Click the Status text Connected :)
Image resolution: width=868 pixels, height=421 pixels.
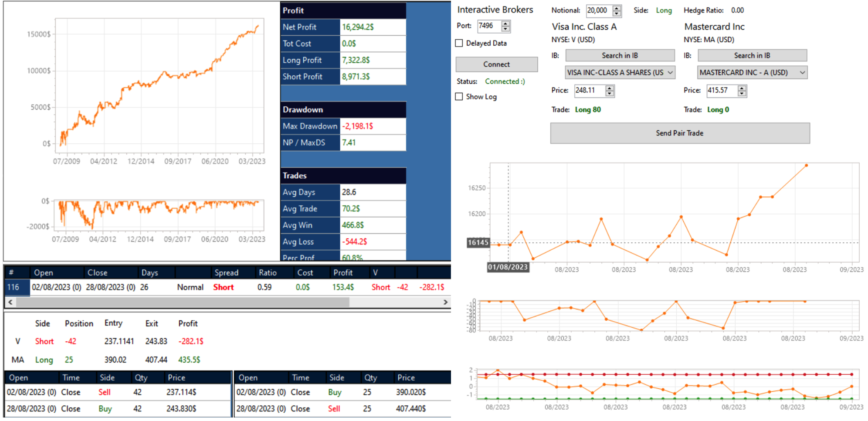click(x=505, y=81)
